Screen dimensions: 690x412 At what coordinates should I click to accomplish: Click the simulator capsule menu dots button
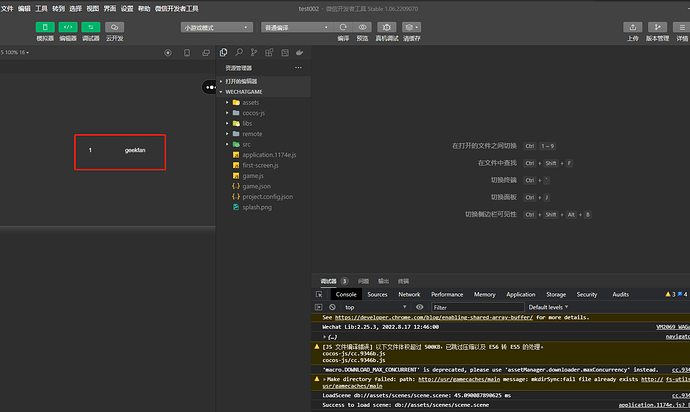tap(210, 87)
